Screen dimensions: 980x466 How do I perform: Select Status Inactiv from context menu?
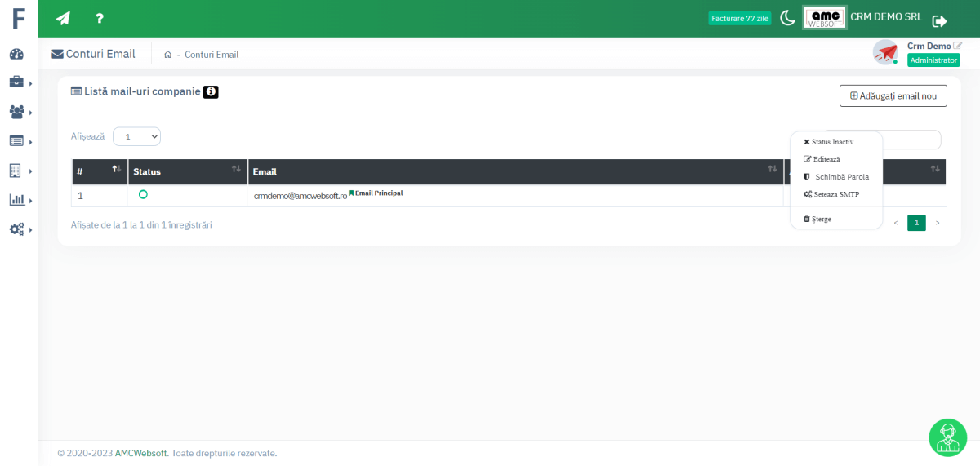click(831, 142)
